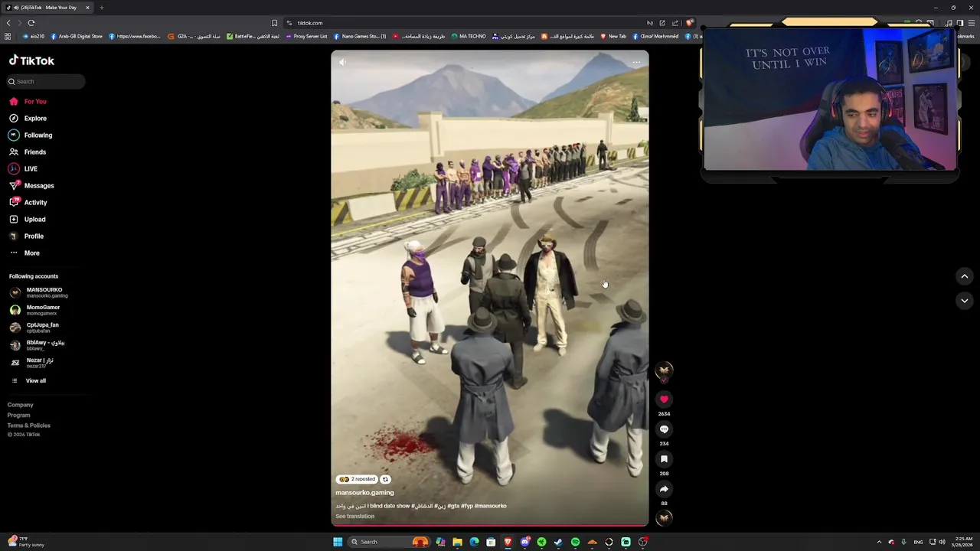980x551 pixels.
Task: Expand the Company footer section
Action: coord(21,405)
